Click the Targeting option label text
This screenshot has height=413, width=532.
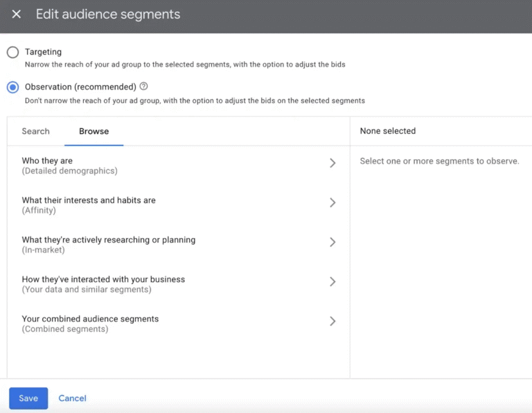43,52
